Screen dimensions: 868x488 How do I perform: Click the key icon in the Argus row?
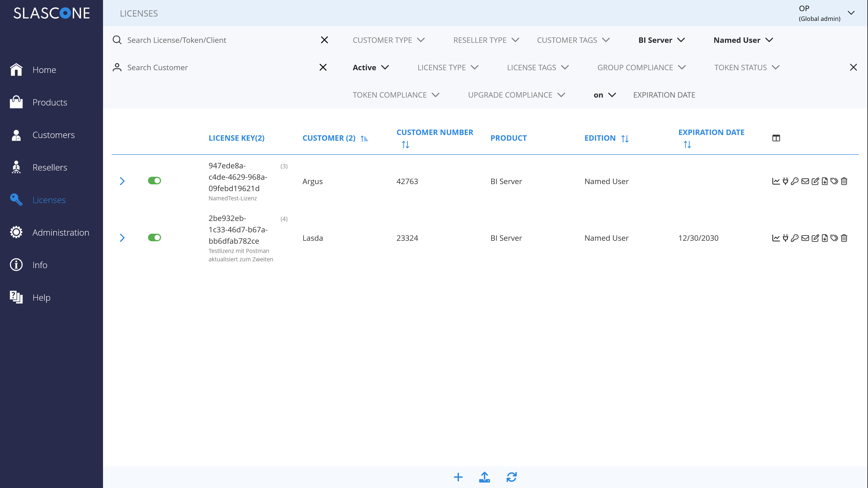pyautogui.click(x=795, y=181)
